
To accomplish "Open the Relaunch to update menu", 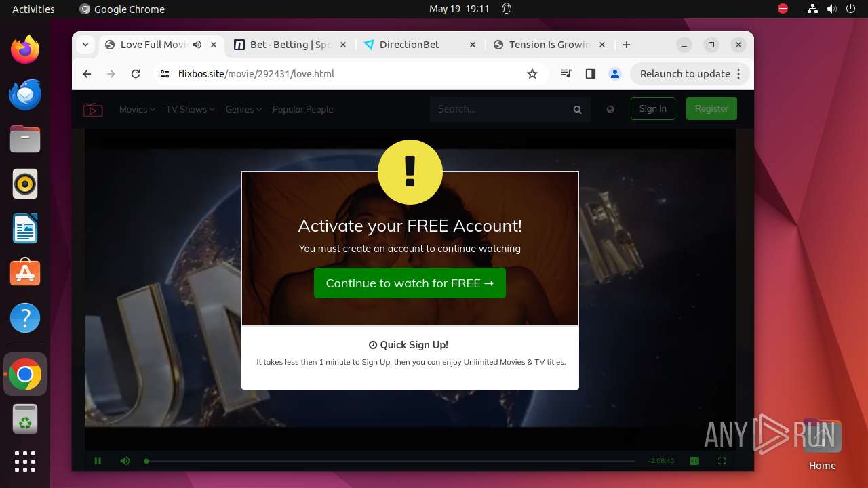I will pos(689,74).
